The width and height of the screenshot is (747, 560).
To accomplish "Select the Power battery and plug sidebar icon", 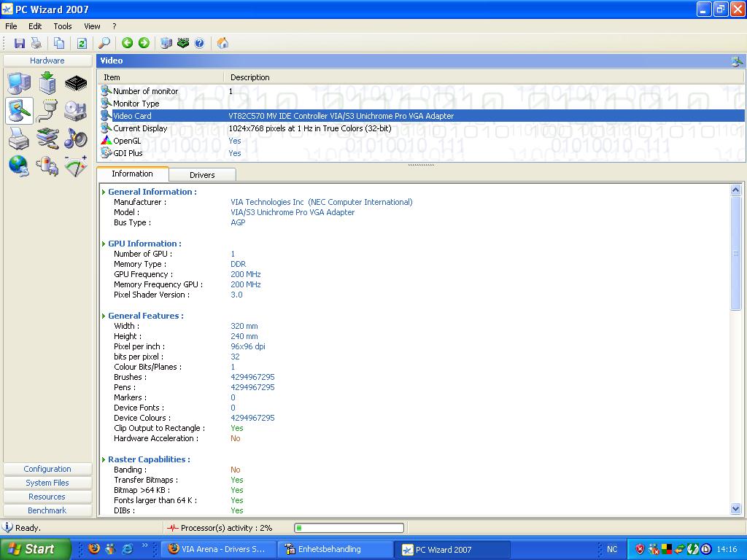I will [47, 166].
